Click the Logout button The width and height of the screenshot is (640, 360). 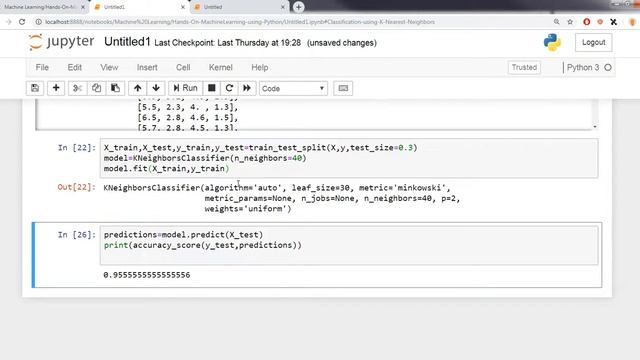[593, 42]
